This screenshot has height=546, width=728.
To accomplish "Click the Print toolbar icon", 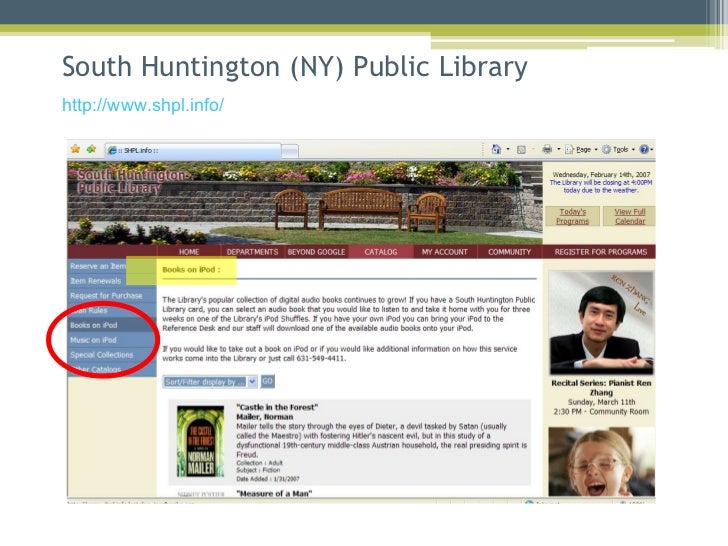I will (x=547, y=149).
